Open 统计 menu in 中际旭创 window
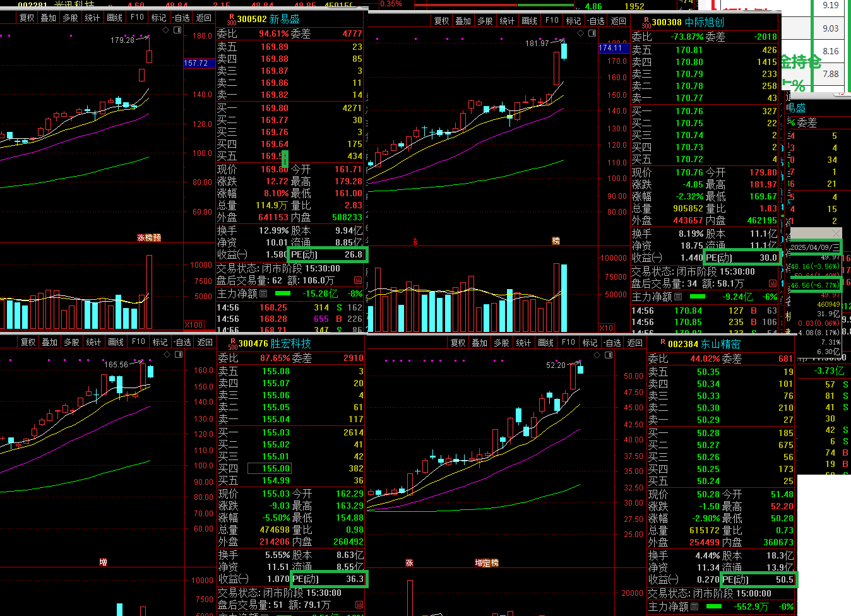The width and height of the screenshot is (851, 616). 507,21
